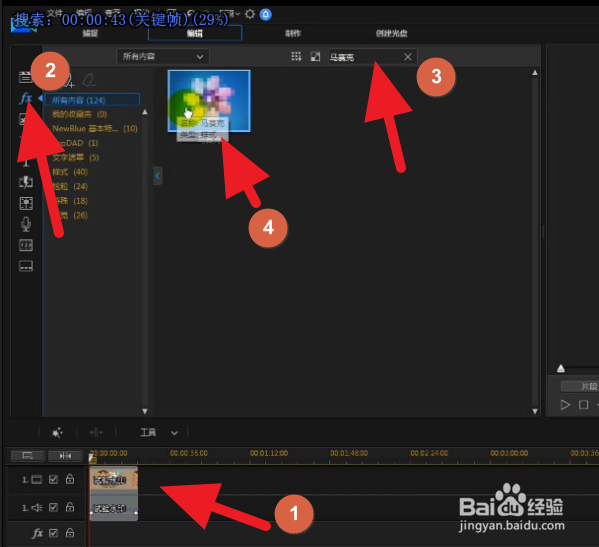The width and height of the screenshot is (599, 547).
Task: Toggle video track 1 enable checkbox
Action: click(x=53, y=479)
